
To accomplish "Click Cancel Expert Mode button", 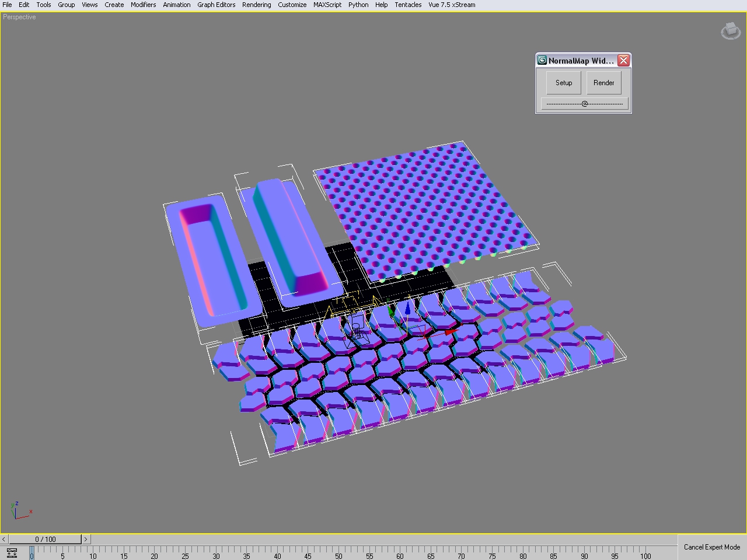I will pyautogui.click(x=711, y=547).
